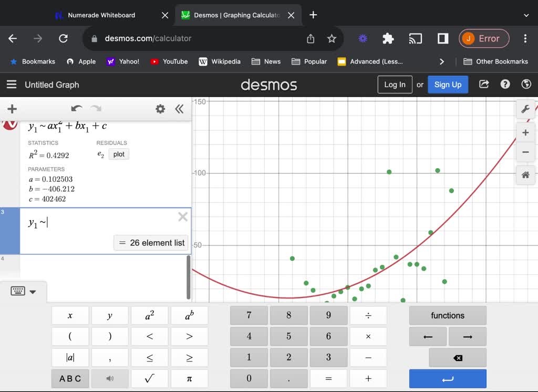This screenshot has width=538, height=392.
Task: Switch keypad to ABC letters
Action: coord(70,379)
